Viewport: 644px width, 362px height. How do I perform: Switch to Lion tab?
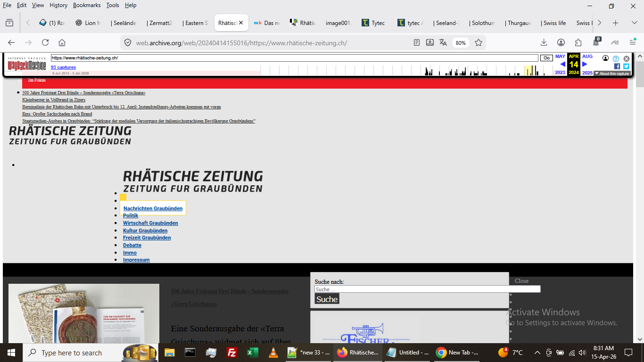(x=87, y=23)
